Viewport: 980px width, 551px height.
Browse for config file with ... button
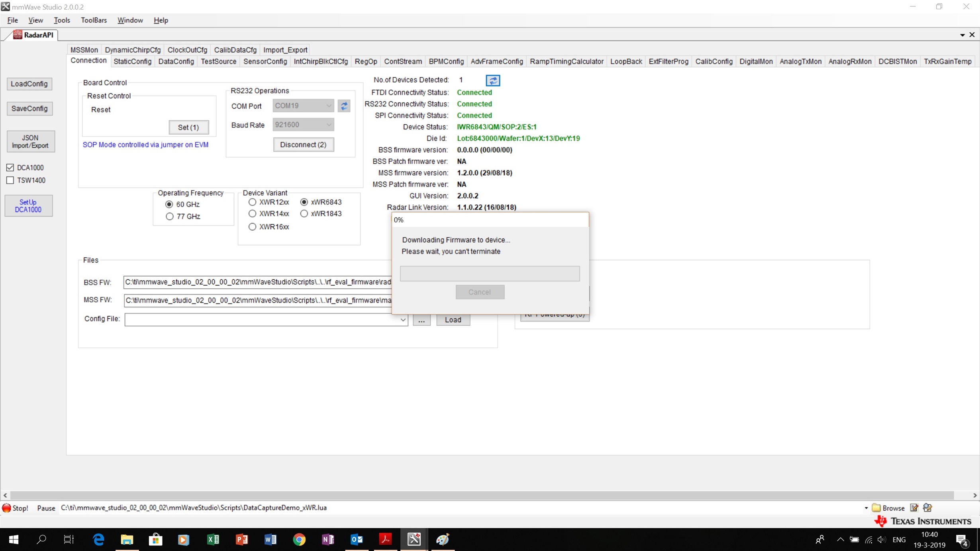(421, 320)
